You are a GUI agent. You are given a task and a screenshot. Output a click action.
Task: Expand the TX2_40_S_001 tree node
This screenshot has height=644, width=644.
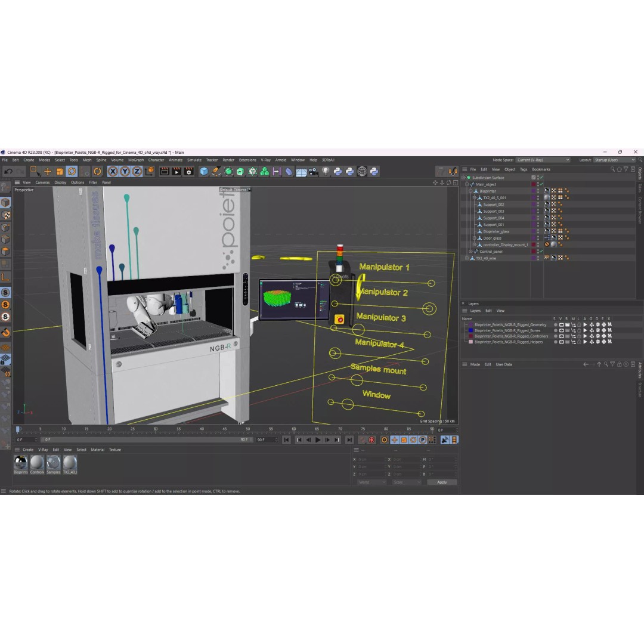pyautogui.click(x=475, y=198)
